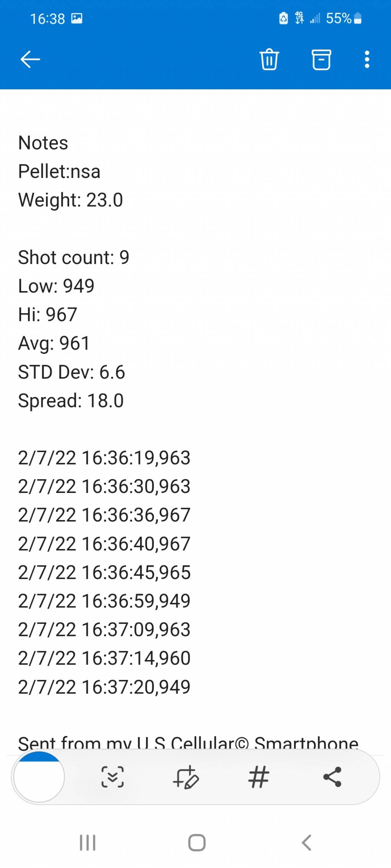
Task: Go to home screen via home button
Action: click(x=197, y=843)
